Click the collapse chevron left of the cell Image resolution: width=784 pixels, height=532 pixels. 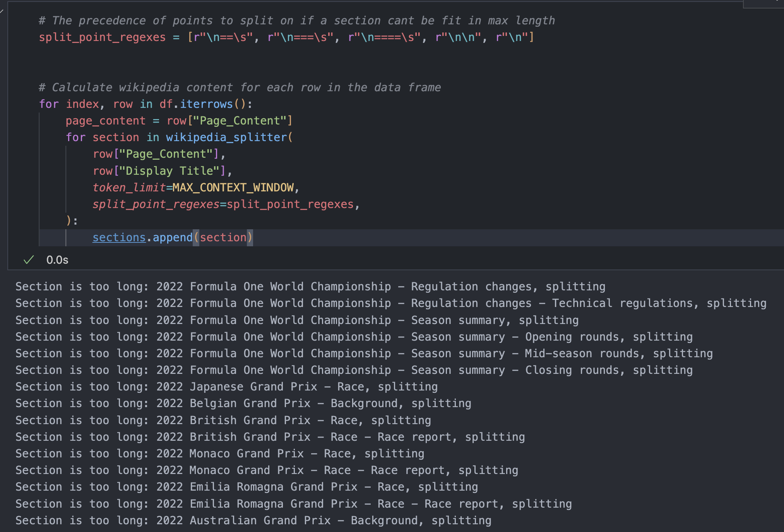point(2,10)
